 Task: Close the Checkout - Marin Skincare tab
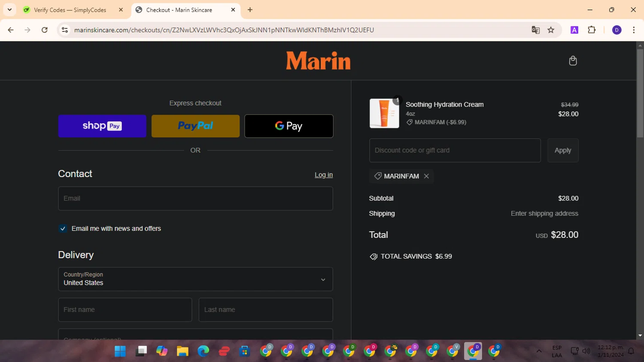[x=233, y=10]
